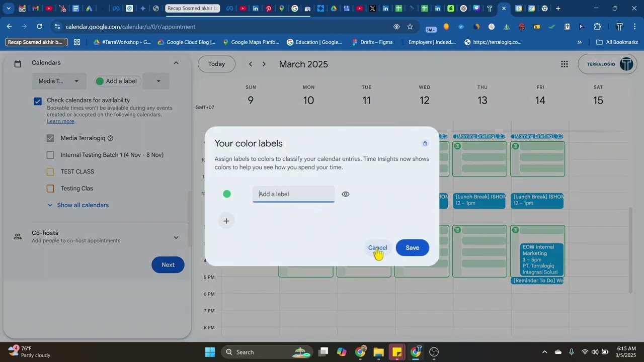Click the address bar URL
Image resolution: width=644 pixels, height=362 pixels.
pos(131,27)
